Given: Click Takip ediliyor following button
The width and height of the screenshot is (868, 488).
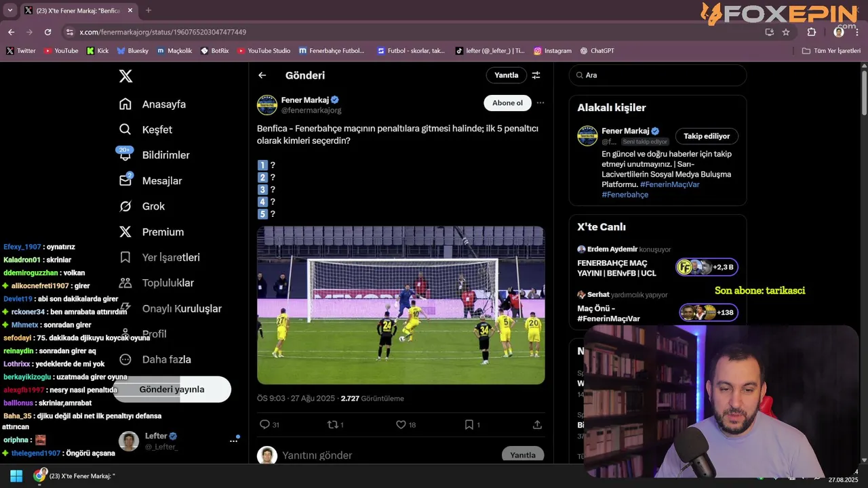Looking at the screenshot, I should (707, 136).
